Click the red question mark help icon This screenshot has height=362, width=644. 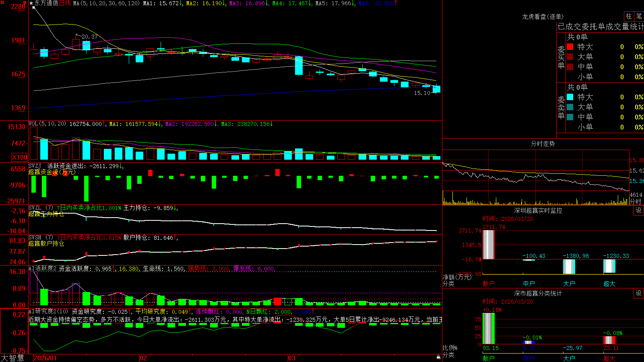25,3
